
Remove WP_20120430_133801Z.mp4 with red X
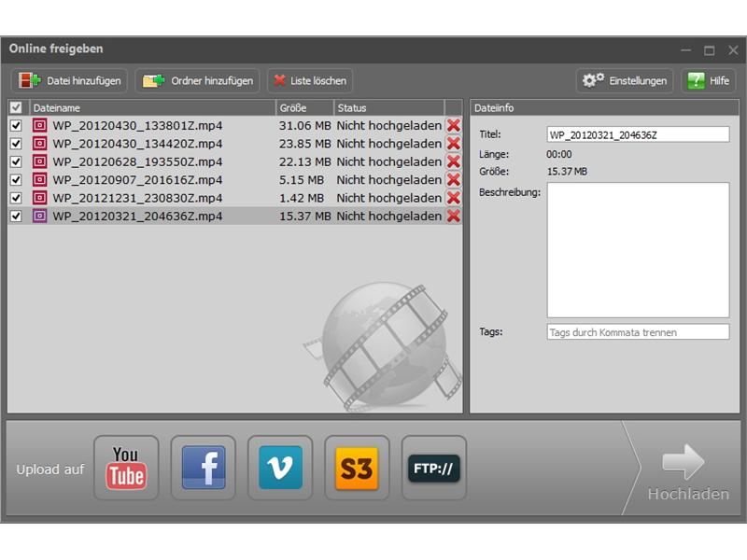click(454, 126)
